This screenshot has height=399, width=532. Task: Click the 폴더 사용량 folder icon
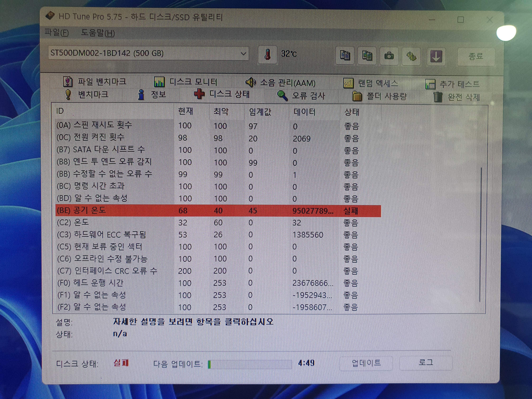pyautogui.click(x=357, y=96)
